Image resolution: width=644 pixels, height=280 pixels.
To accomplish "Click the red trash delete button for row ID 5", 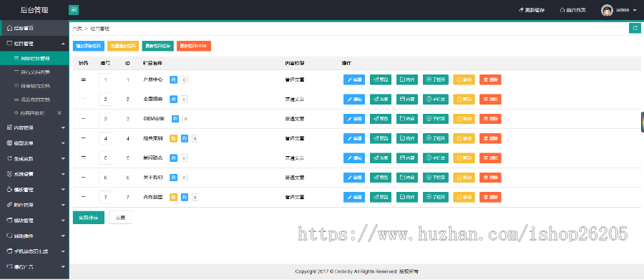I will pyautogui.click(x=490, y=158).
